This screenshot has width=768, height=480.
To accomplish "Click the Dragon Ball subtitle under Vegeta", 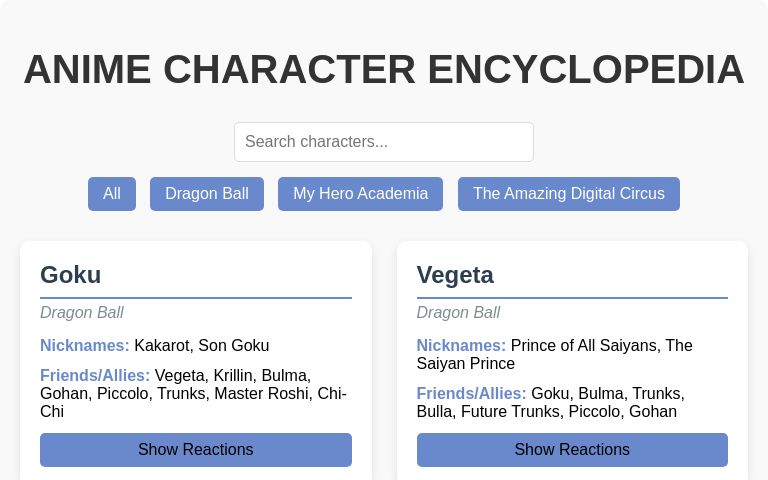I will pos(458,313).
